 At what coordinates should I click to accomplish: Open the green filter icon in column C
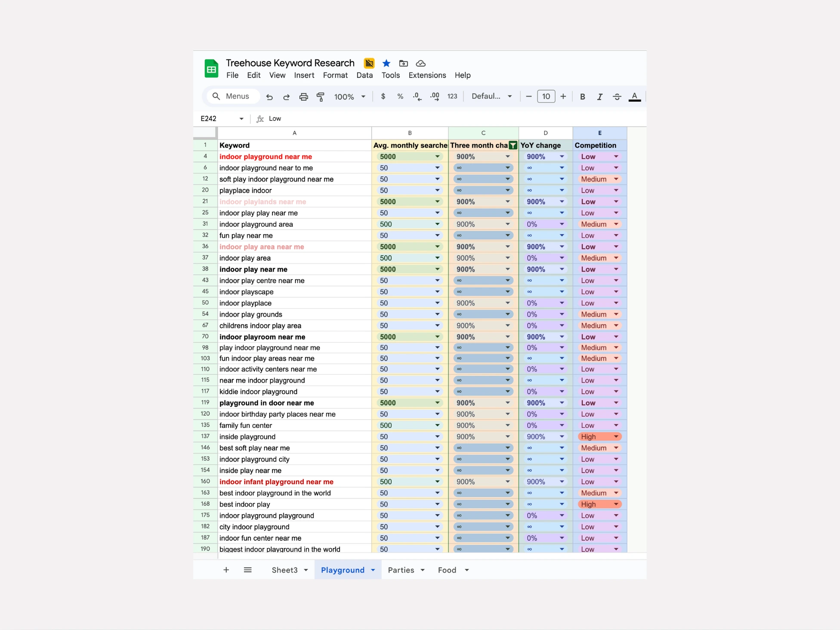pyautogui.click(x=513, y=145)
